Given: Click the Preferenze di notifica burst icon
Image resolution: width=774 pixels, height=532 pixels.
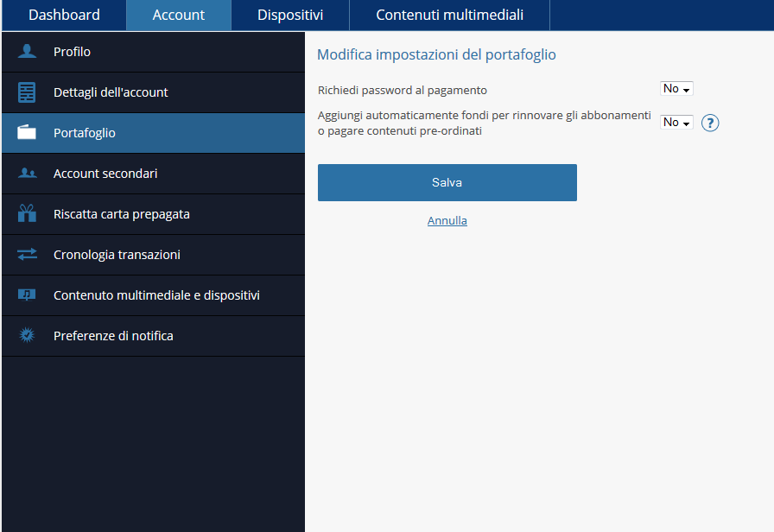Looking at the screenshot, I should point(27,335).
